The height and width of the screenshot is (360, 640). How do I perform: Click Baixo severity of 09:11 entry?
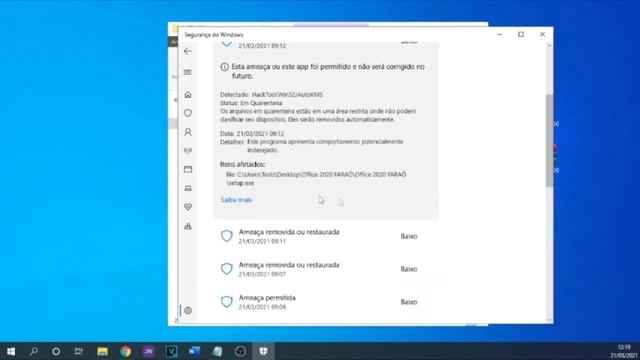409,236
